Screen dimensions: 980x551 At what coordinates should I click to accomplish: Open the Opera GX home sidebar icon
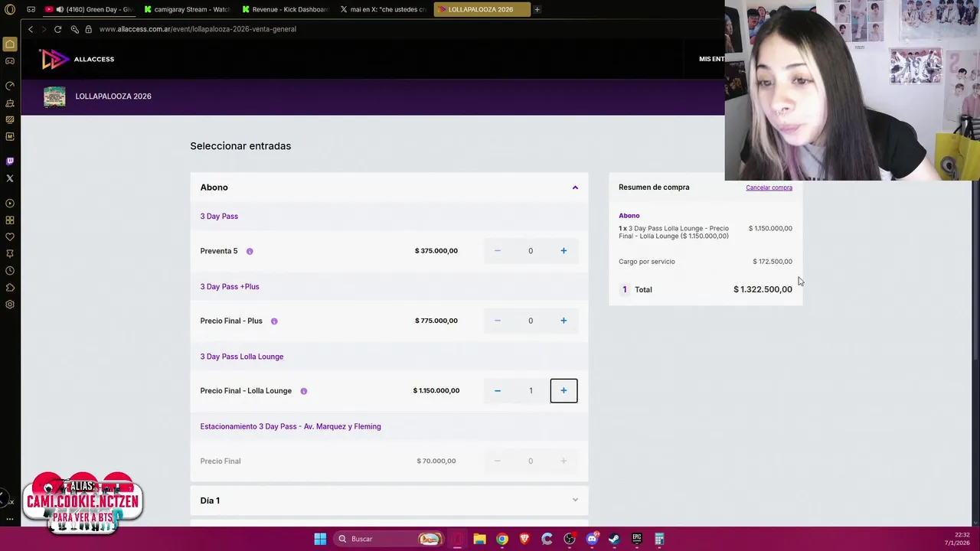pos(10,44)
